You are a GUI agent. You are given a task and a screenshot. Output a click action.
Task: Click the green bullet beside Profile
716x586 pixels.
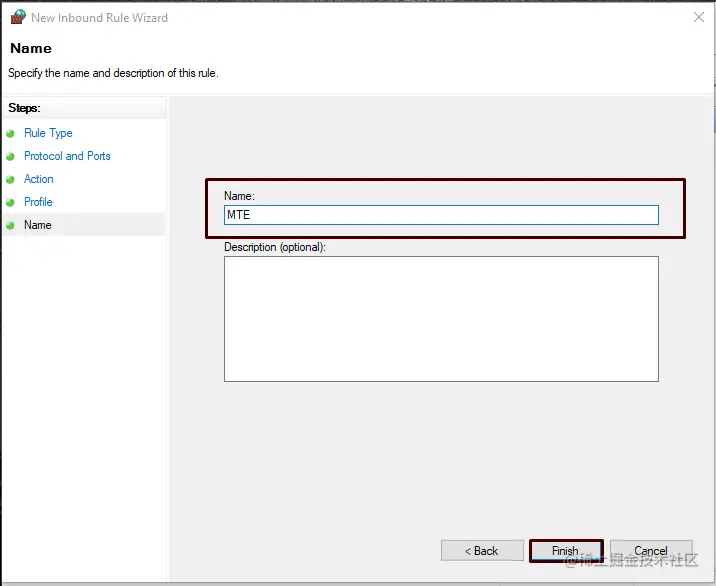pos(11,202)
